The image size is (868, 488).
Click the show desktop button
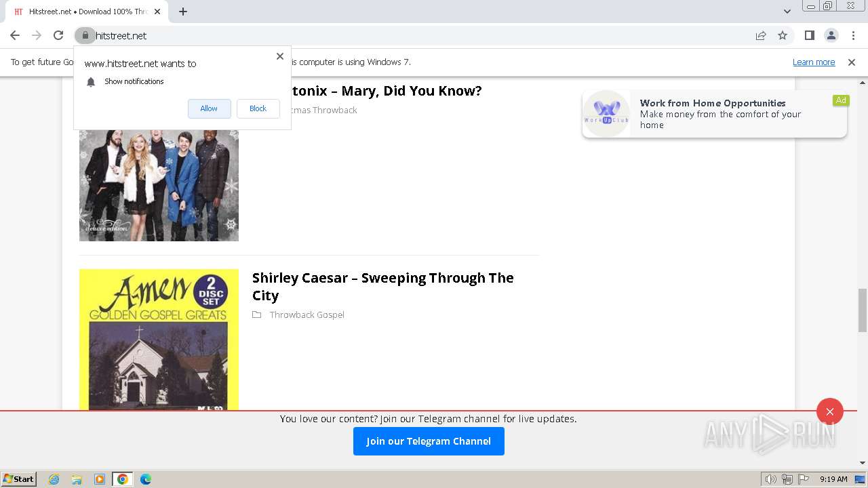861,479
